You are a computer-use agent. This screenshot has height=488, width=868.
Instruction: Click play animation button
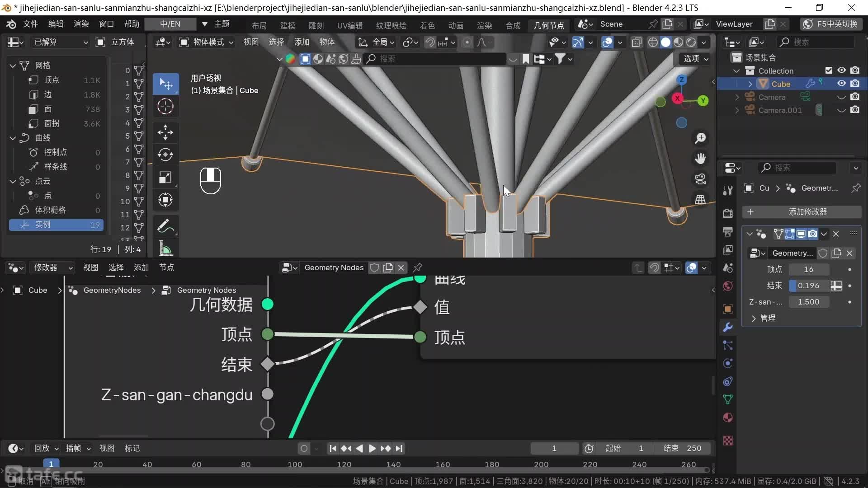pos(372,448)
